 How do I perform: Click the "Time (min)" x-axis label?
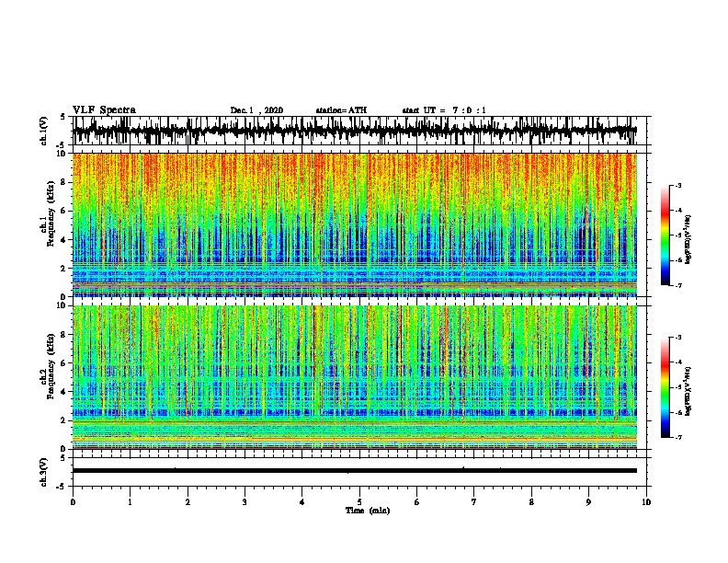coord(368,511)
